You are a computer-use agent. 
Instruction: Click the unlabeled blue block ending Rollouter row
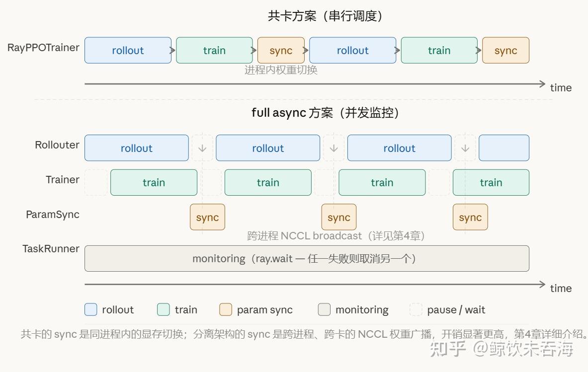point(504,148)
